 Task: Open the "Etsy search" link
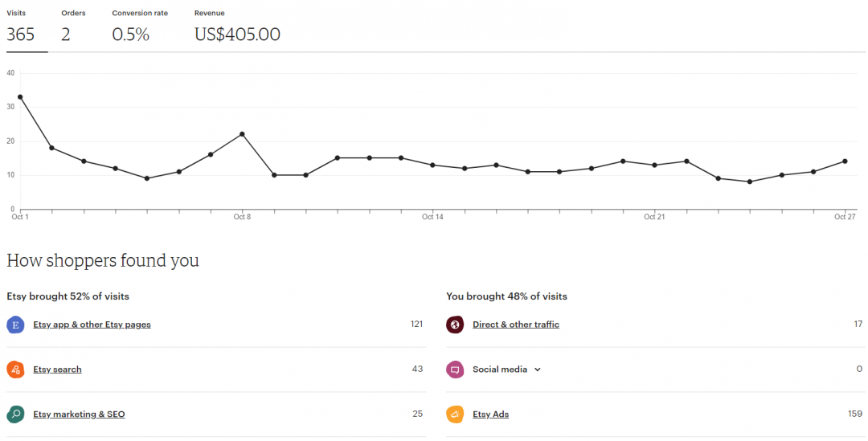57,370
